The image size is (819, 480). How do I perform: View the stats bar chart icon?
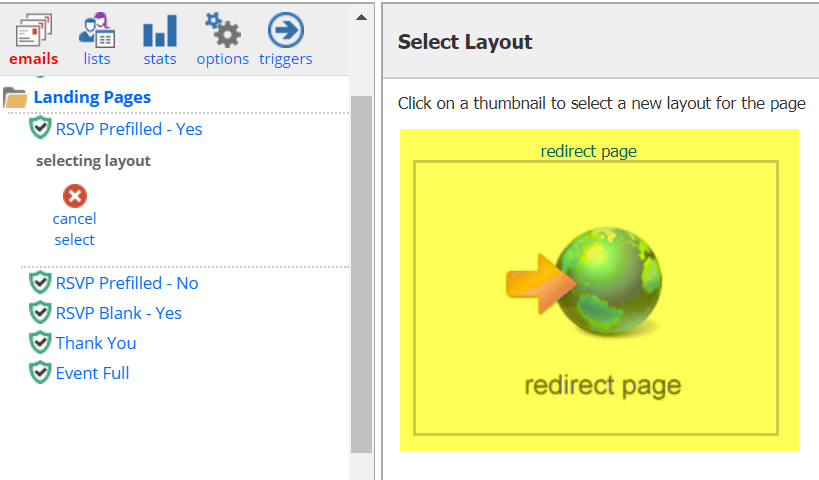[x=160, y=30]
